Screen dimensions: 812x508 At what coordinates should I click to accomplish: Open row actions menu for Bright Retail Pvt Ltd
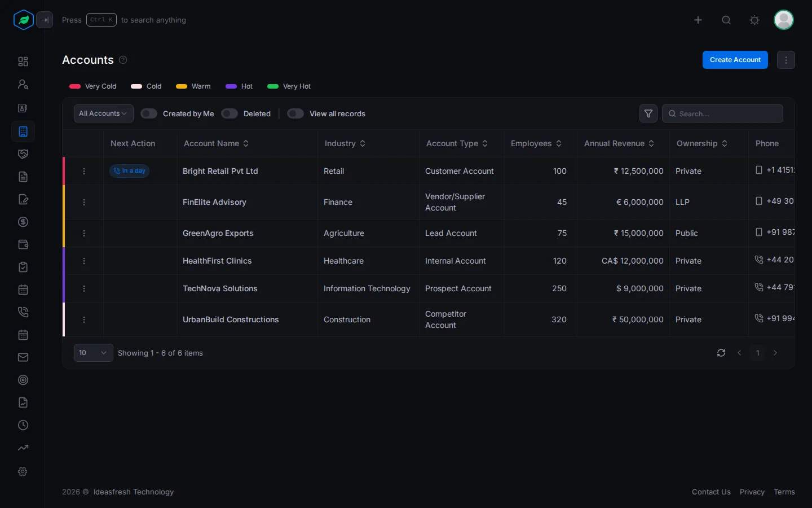coord(84,171)
